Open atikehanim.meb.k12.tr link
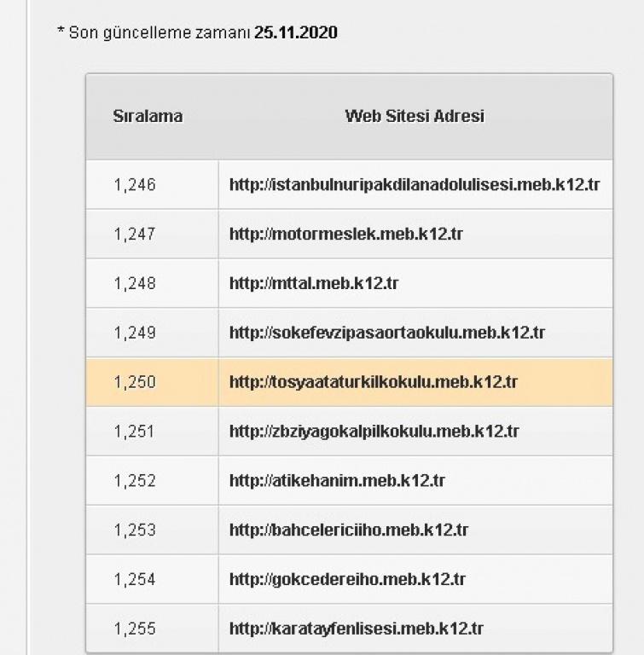This screenshot has width=644, height=655. click(337, 480)
